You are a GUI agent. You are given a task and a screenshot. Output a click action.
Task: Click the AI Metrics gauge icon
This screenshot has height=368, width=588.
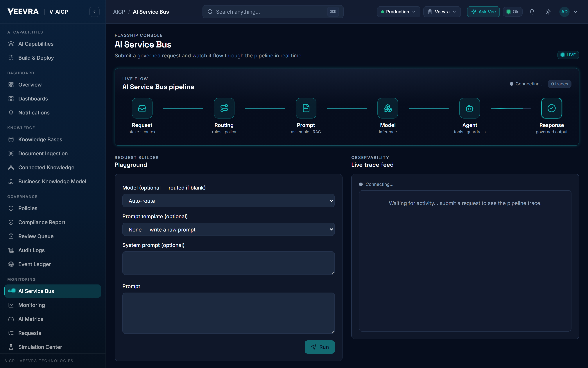[11, 319]
